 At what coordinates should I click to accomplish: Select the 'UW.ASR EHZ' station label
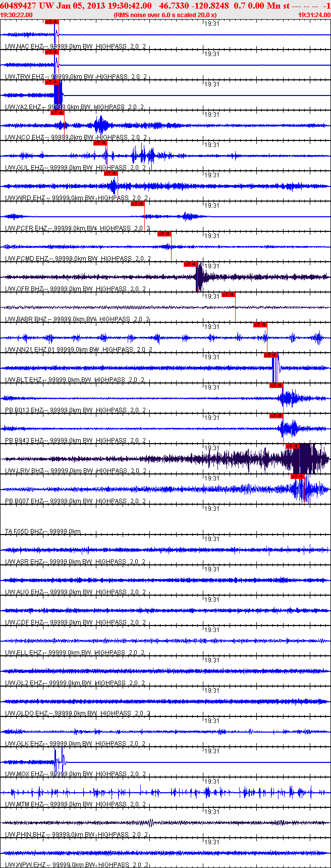(24, 562)
